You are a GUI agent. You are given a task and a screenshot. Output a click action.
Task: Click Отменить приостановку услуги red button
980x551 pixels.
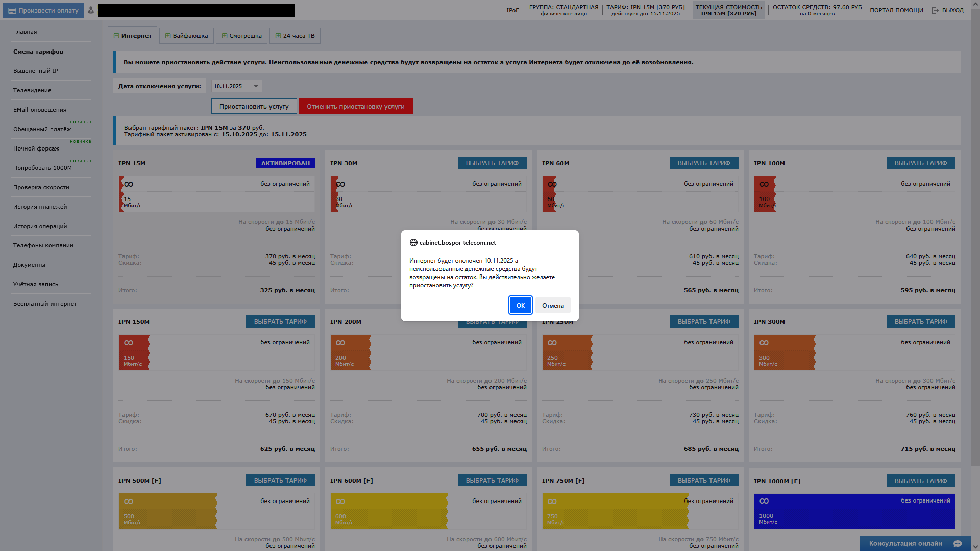click(355, 106)
